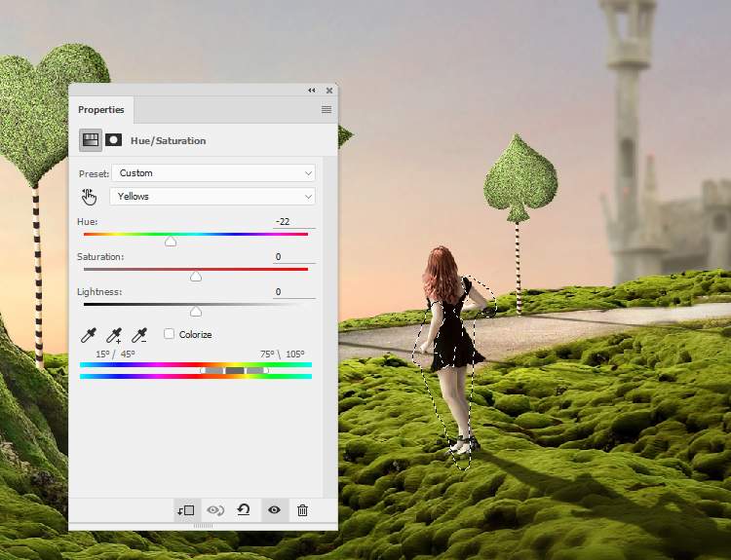Switch to the Properties tab
731x560 pixels.
(101, 110)
